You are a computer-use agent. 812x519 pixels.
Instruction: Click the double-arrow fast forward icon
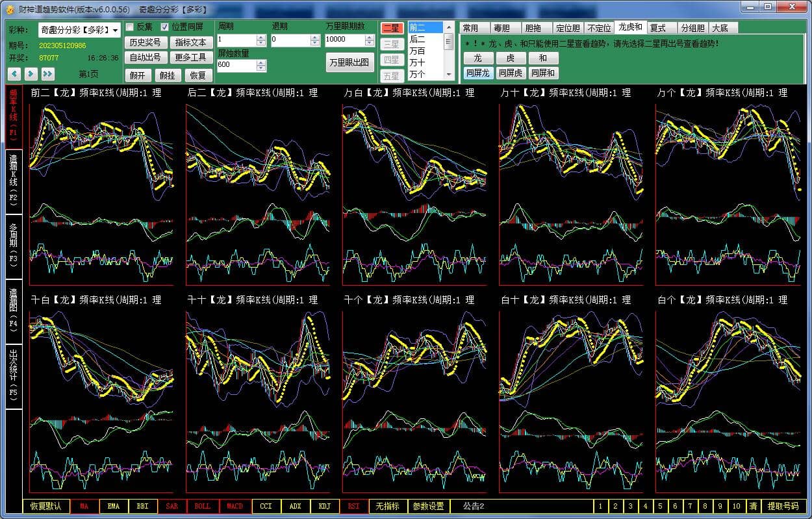click(47, 74)
